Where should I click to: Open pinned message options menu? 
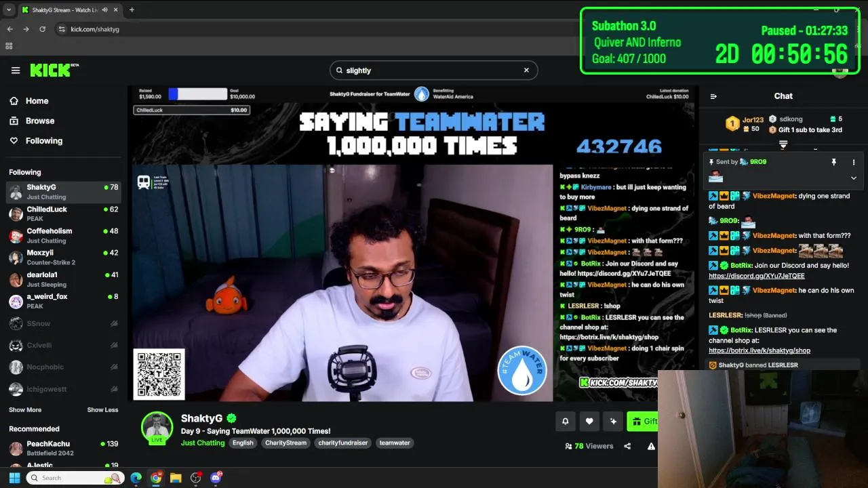click(x=854, y=162)
